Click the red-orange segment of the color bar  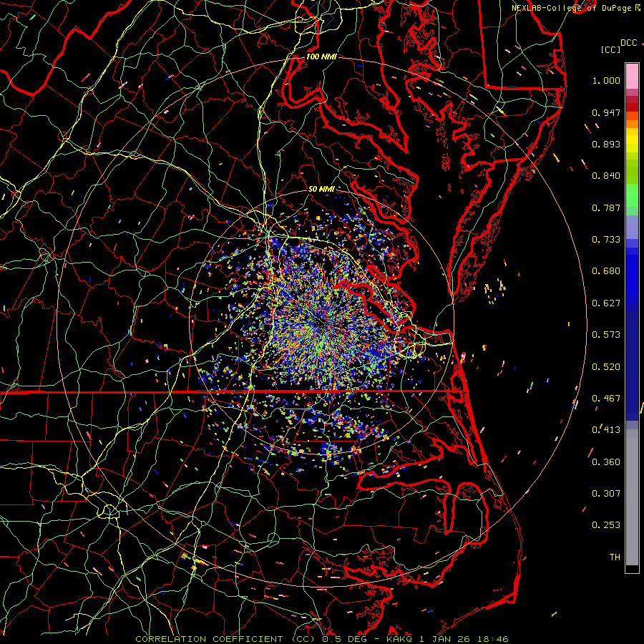632,116
